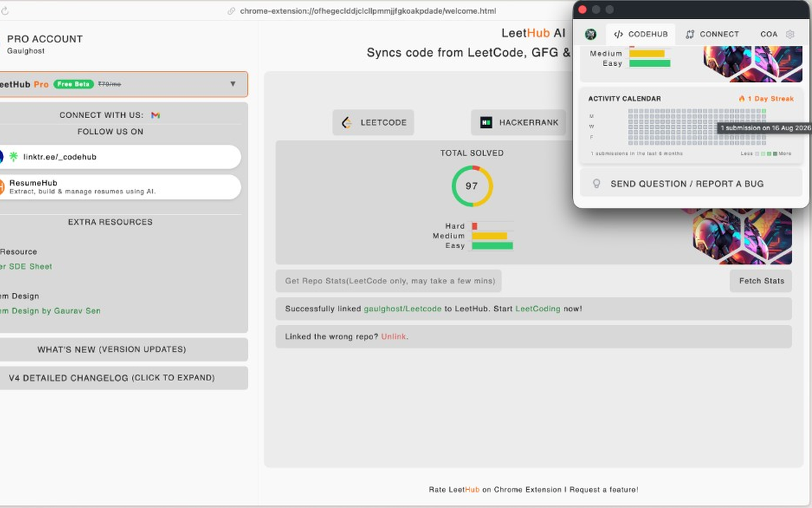Open the settings gear in the popup

click(x=790, y=34)
